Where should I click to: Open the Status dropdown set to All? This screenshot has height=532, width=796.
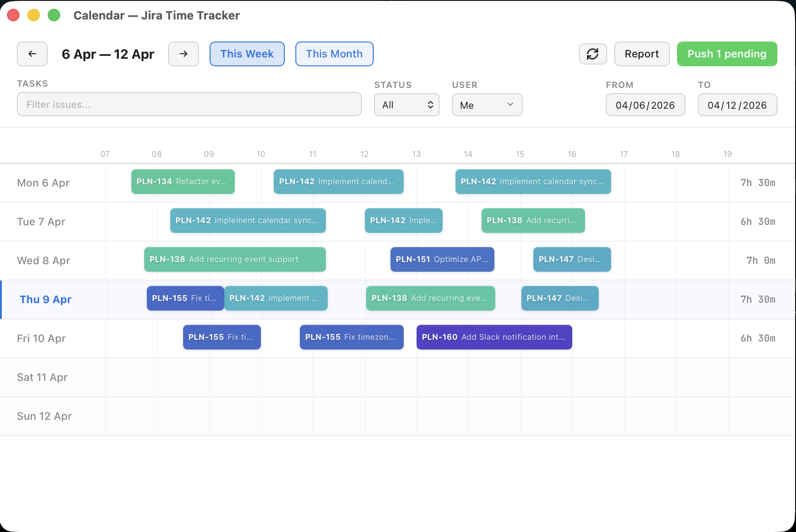tap(406, 105)
